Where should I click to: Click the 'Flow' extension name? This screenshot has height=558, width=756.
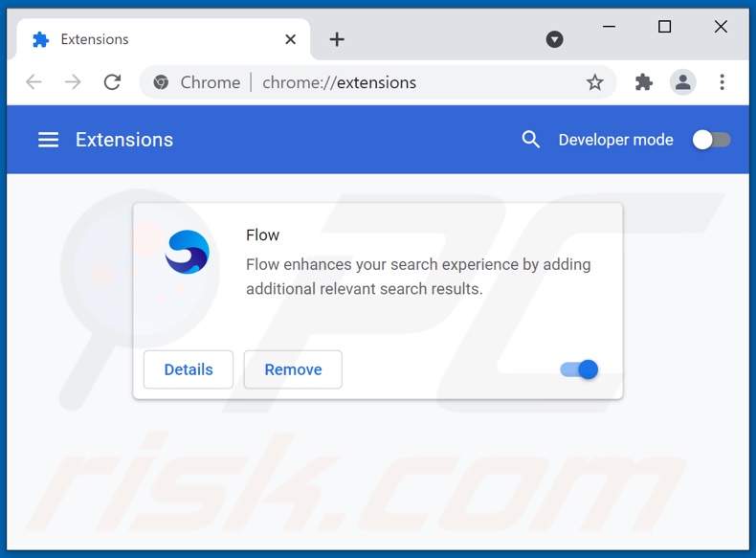tap(262, 234)
